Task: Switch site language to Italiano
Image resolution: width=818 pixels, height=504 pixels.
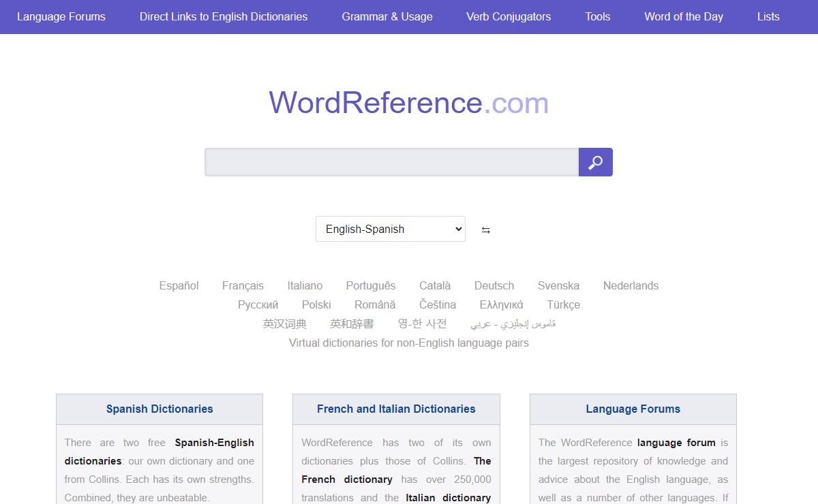Action: pyautogui.click(x=305, y=285)
